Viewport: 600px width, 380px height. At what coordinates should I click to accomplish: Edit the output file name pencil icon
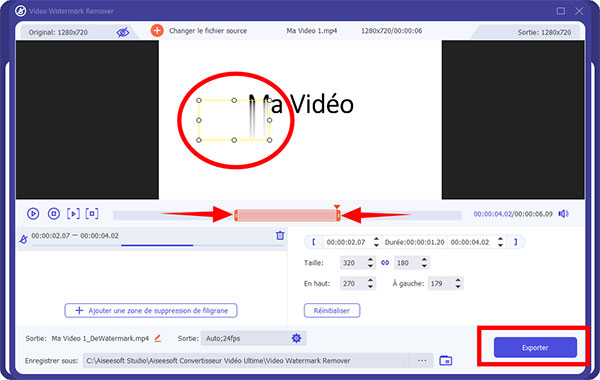tap(158, 338)
